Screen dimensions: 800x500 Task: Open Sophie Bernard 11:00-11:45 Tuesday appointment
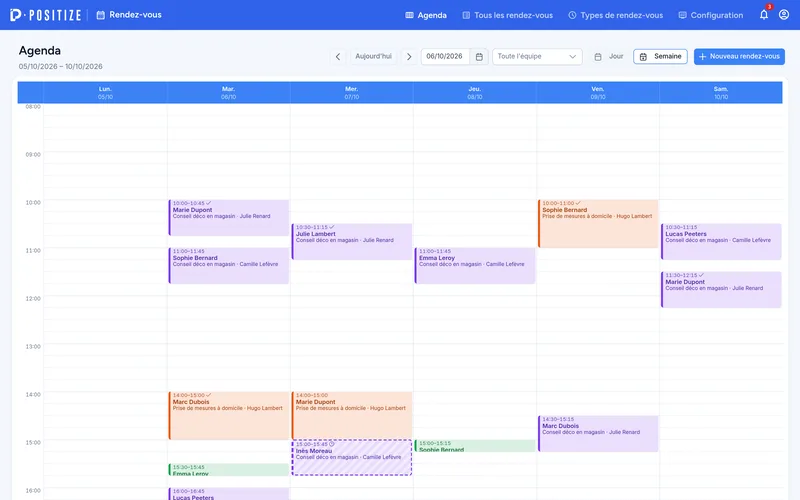tap(229, 265)
